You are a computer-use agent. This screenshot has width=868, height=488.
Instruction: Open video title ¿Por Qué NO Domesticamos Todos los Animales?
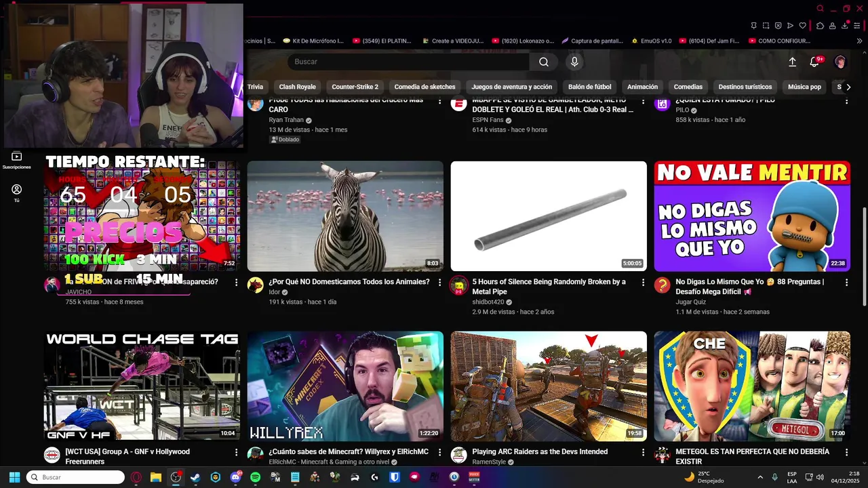click(349, 282)
